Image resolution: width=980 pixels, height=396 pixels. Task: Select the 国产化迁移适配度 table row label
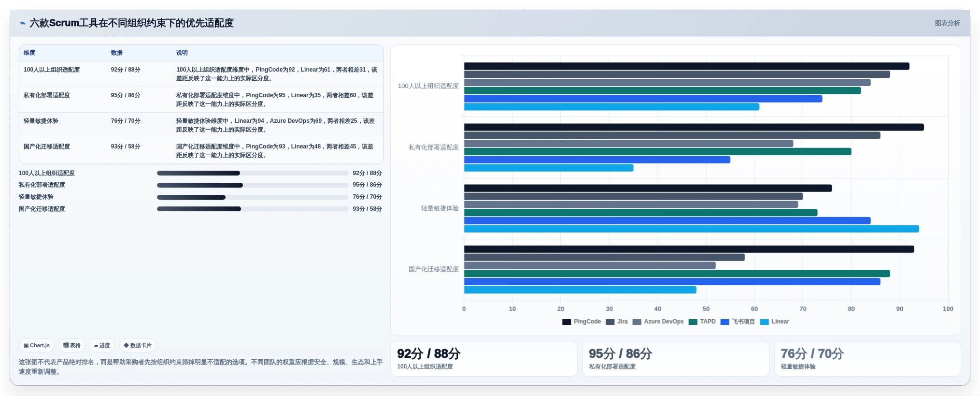click(x=47, y=147)
